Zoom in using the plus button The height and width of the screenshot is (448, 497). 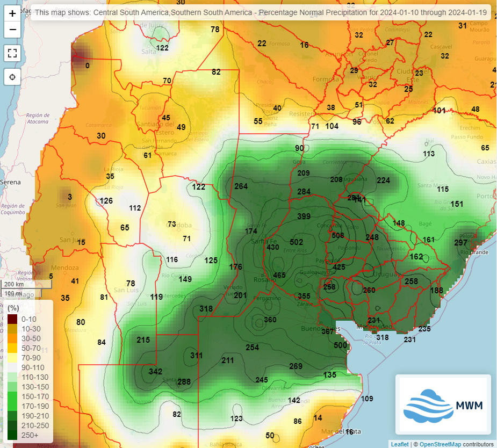pos(12,13)
